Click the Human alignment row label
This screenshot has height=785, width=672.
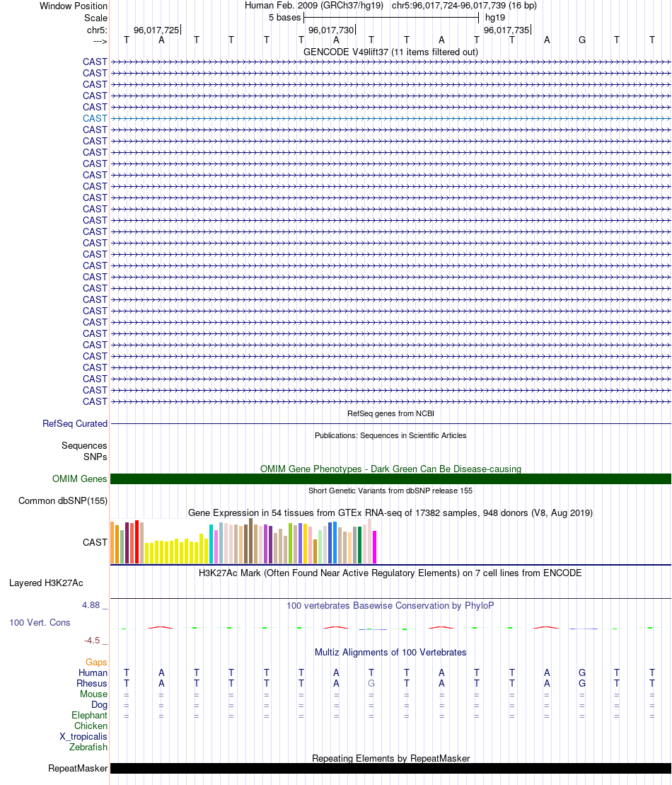coord(93,673)
